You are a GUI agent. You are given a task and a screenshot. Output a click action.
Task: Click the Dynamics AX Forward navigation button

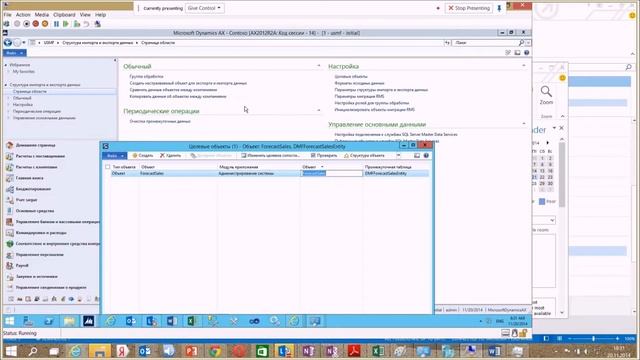(x=17, y=42)
